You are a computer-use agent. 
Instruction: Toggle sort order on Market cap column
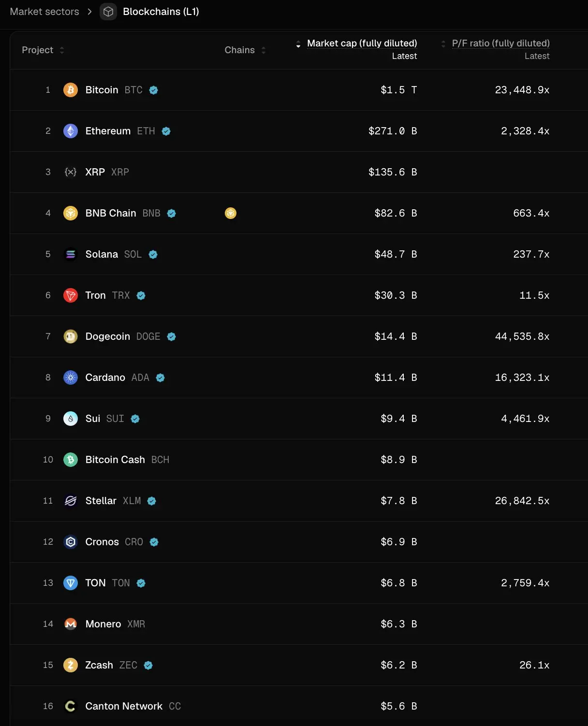click(x=299, y=44)
